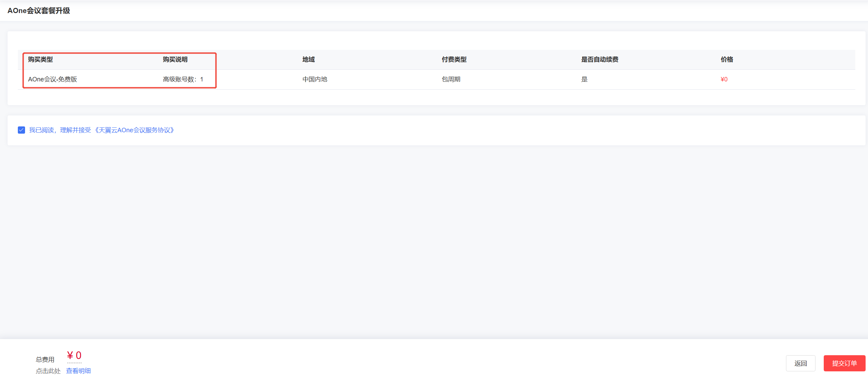Open the 天翼云AOne会议服务协议 link
The width and height of the screenshot is (868, 382).
pyautogui.click(x=134, y=130)
